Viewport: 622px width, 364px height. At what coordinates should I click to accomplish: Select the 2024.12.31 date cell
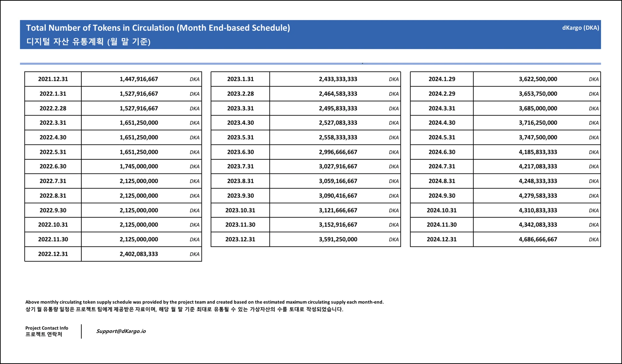(x=442, y=239)
